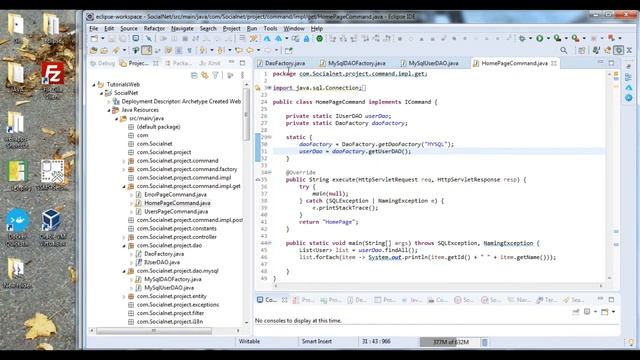Click the Skip All Breakpoints icon
The image size is (640, 360).
coord(149,38)
